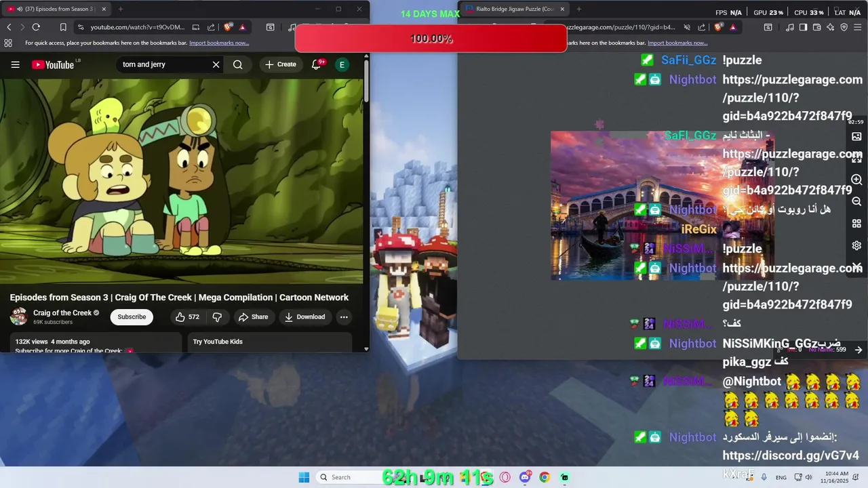Open Brave Leo AI icon in puzzle window

(x=831, y=27)
